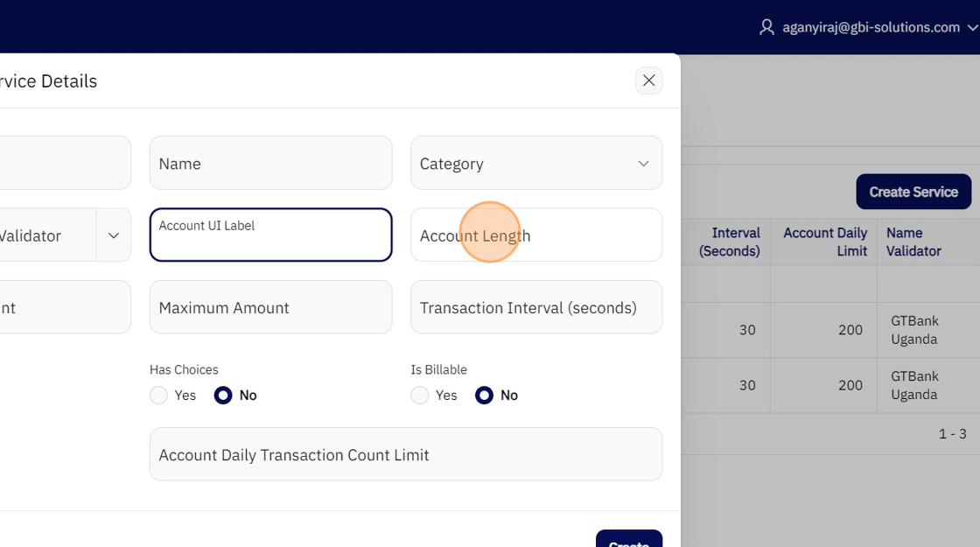Select Yes for Is Billable
This screenshot has width=980, height=547.
point(420,396)
